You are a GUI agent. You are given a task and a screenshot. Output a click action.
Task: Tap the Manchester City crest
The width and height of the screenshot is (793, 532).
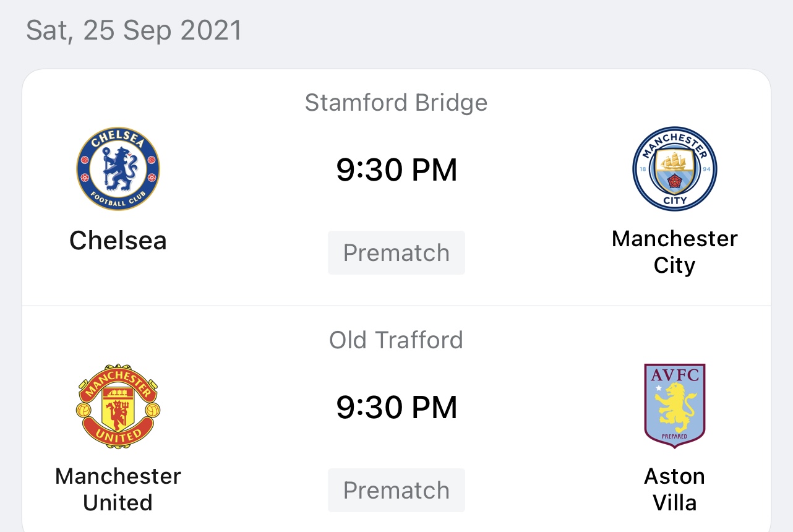click(674, 169)
